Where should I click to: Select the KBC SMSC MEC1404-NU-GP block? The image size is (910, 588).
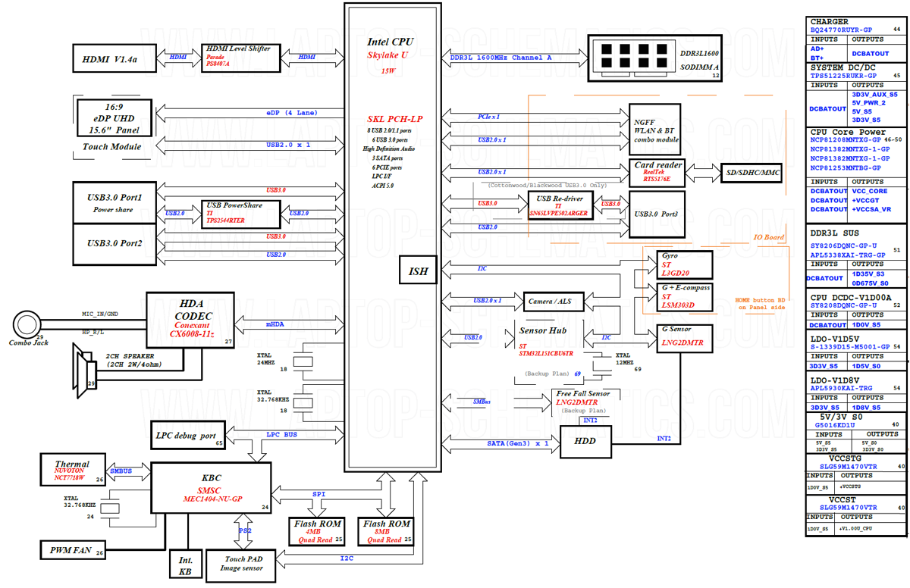click(211, 488)
